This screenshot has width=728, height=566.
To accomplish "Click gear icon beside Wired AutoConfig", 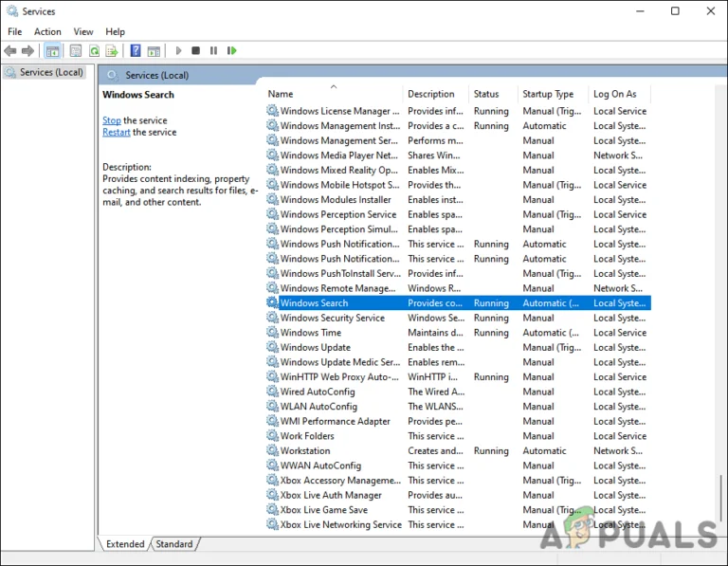I will point(272,391).
